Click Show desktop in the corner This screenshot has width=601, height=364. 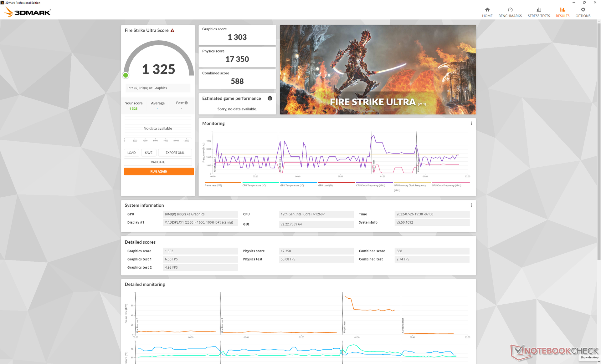(589, 357)
